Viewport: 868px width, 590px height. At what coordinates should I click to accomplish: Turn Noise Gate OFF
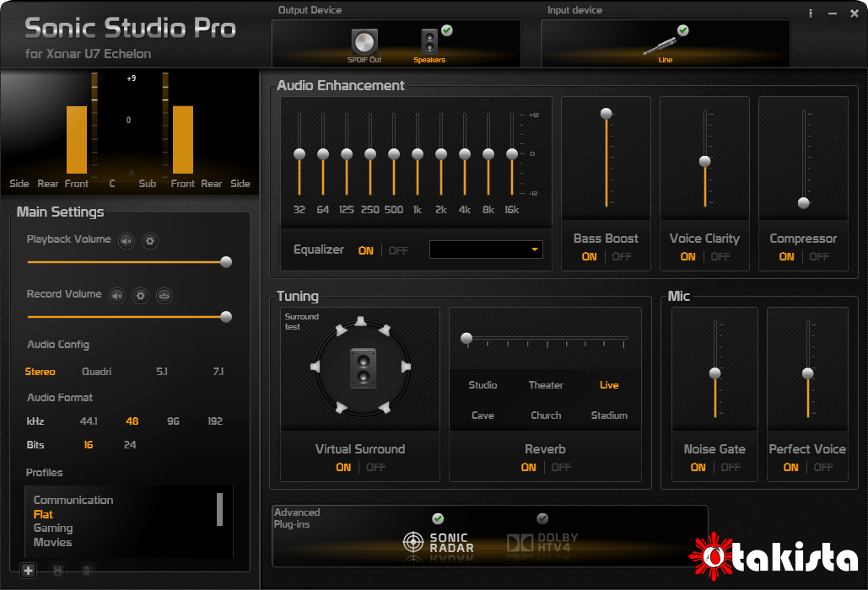731,467
